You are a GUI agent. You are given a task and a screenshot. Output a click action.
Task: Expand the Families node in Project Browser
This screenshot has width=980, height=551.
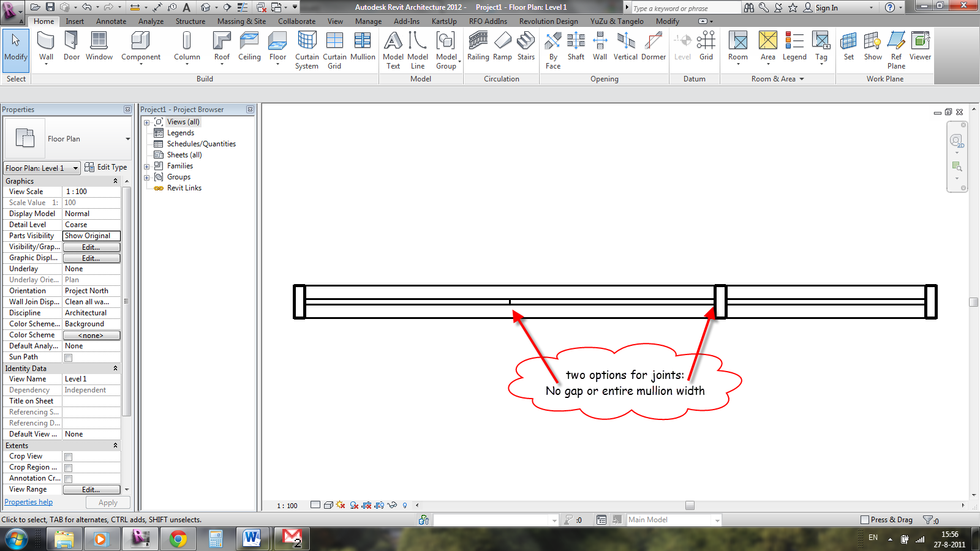point(147,166)
